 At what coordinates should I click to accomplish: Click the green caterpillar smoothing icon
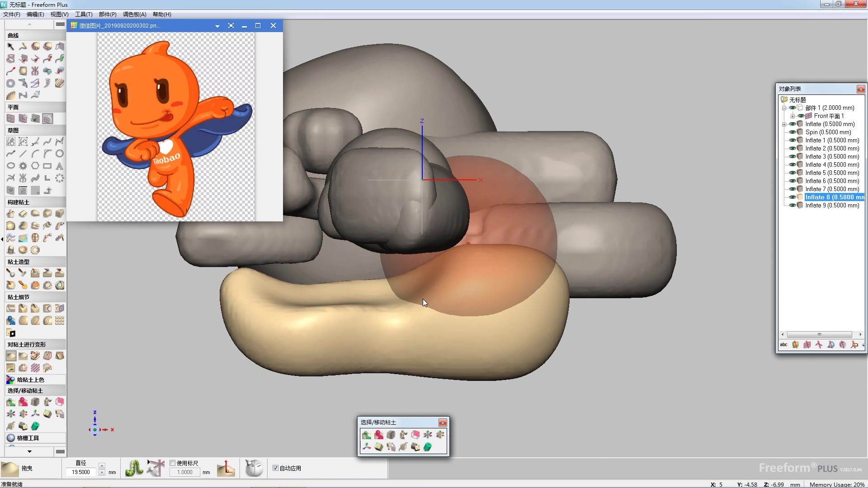[x=134, y=468]
